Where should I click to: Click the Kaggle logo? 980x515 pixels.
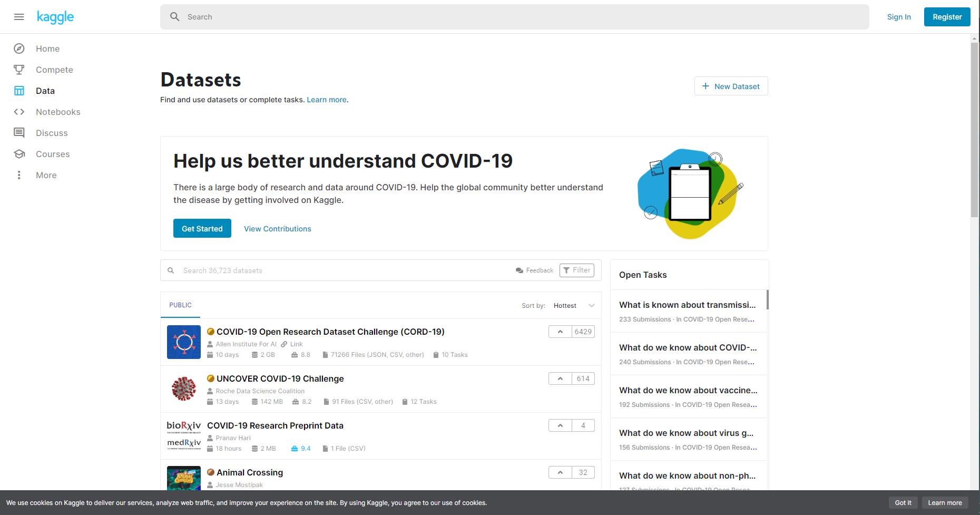pos(55,17)
